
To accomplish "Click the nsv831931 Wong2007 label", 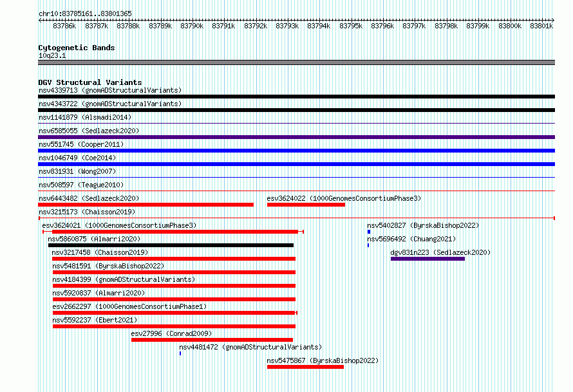I will pyautogui.click(x=77, y=171).
